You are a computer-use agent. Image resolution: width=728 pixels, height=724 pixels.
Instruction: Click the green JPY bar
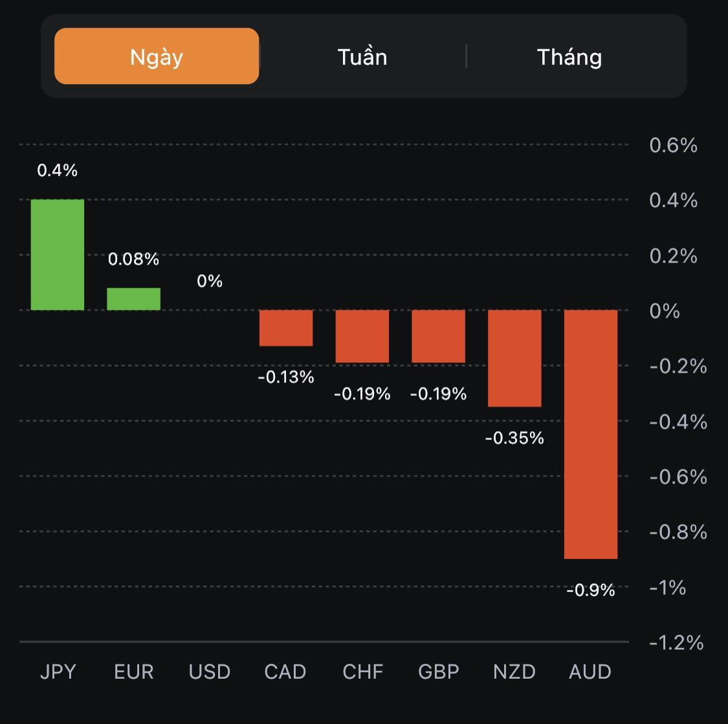coord(58,254)
